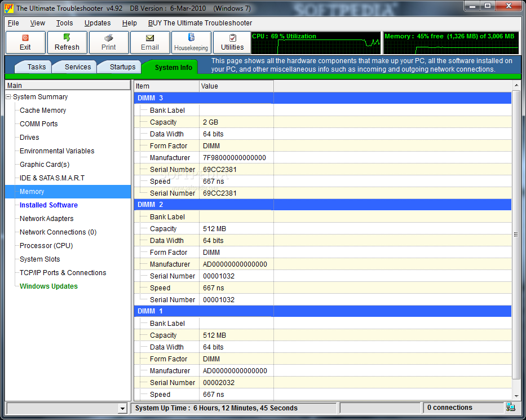
Task: Click the Item column header
Action: [167, 86]
